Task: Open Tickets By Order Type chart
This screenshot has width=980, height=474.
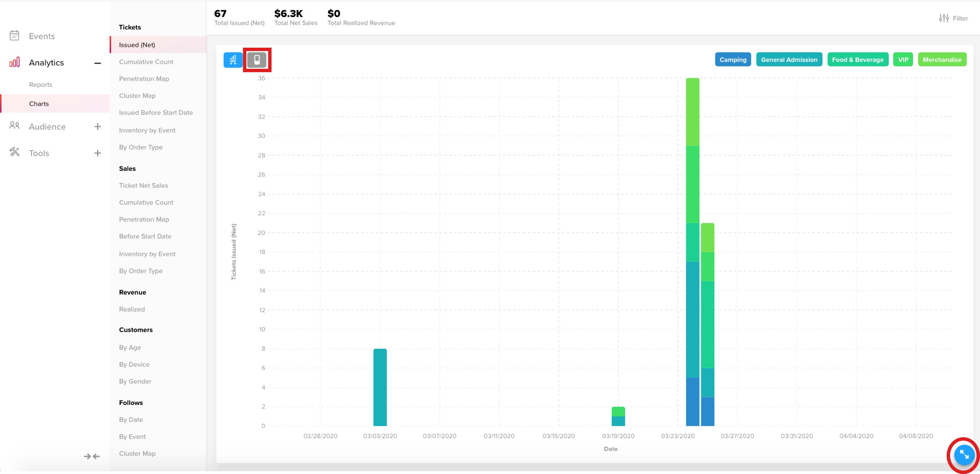Action: tap(141, 147)
